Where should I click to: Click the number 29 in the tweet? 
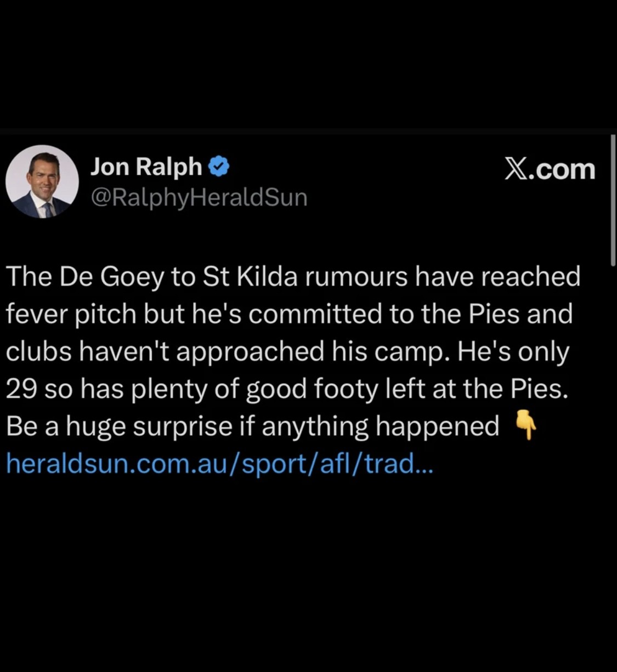click(x=21, y=389)
